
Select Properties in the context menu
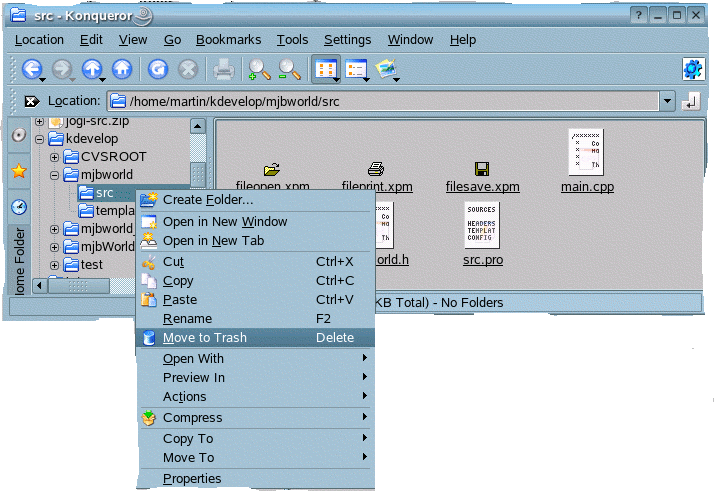coord(192,479)
